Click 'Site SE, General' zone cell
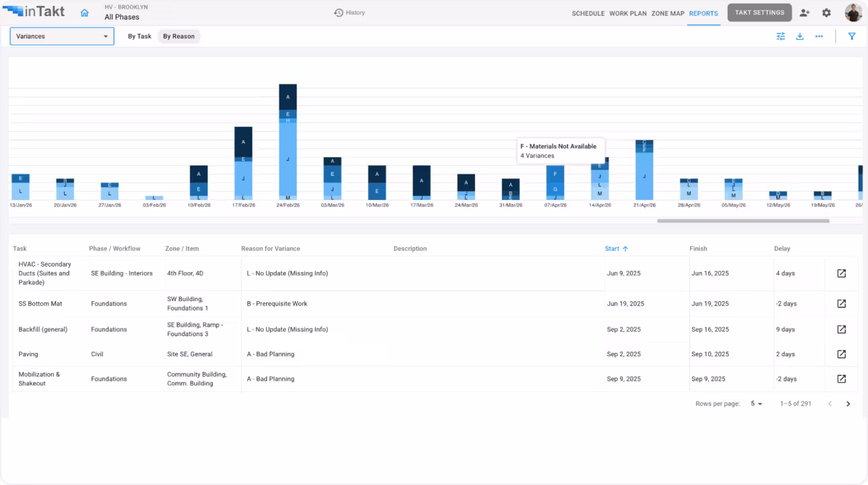 [190, 354]
